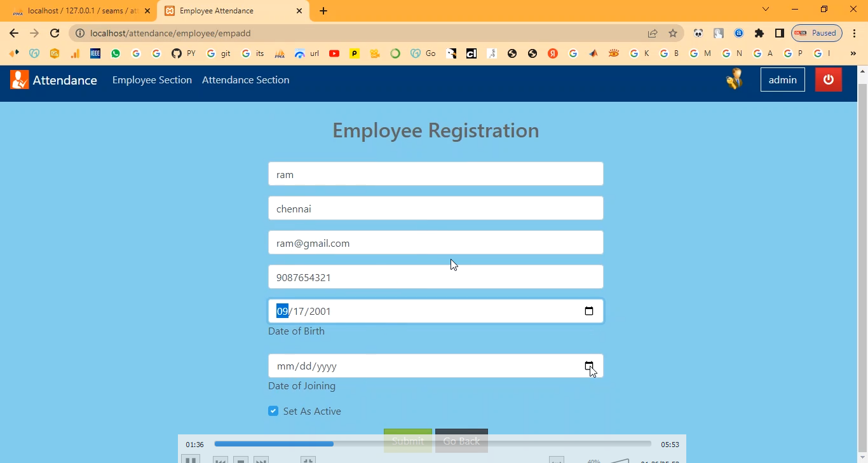Open the Chrome three-dot menu
Image resolution: width=868 pixels, height=463 pixels.
coord(854,33)
